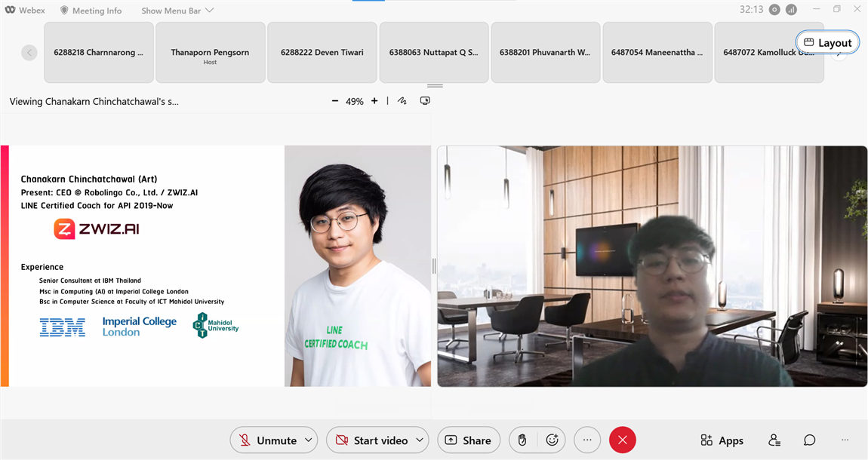Viewport: 868px width, 460px height.
Task: Open more options ellipsis in center controls
Action: 587,440
